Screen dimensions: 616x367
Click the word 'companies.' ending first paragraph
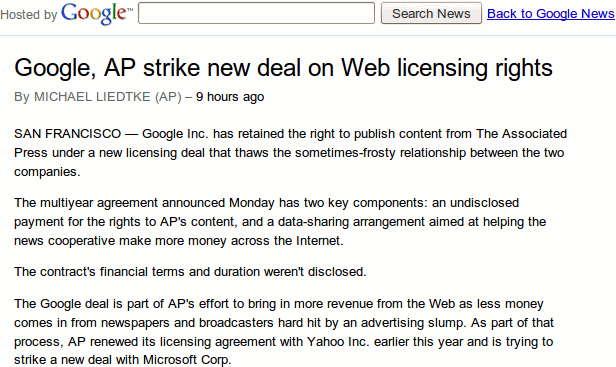[x=47, y=172]
